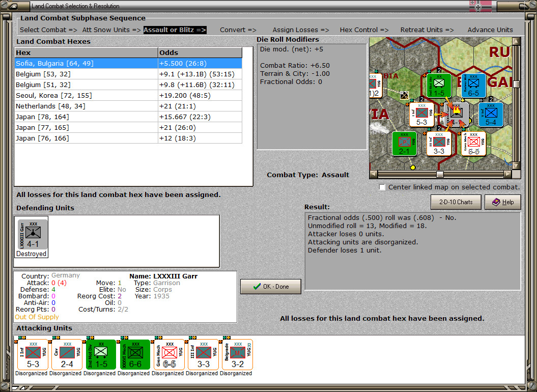The height and width of the screenshot is (392, 537).
Task: Open the 2-D-10 Charts
Action: tap(456, 202)
